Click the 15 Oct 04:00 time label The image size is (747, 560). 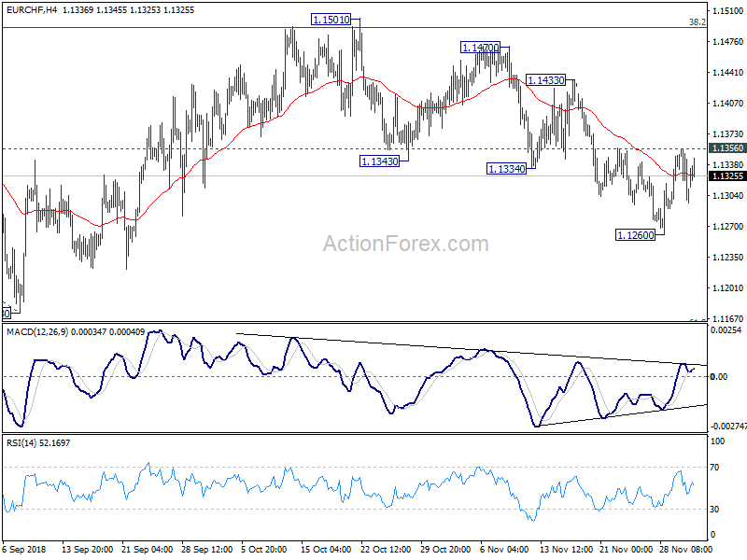[x=326, y=549]
